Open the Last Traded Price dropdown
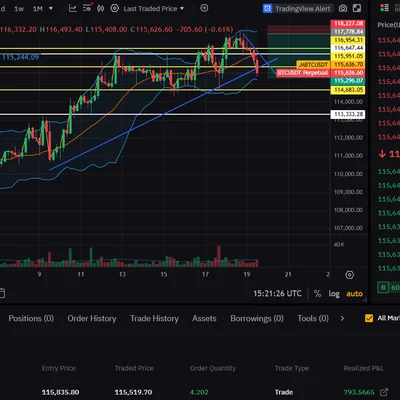This screenshot has height=400, width=400. point(154,9)
